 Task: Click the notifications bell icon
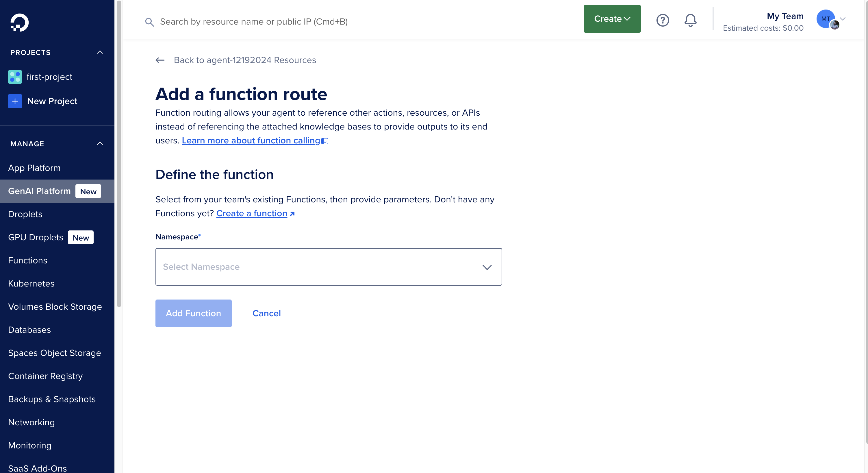(x=690, y=19)
